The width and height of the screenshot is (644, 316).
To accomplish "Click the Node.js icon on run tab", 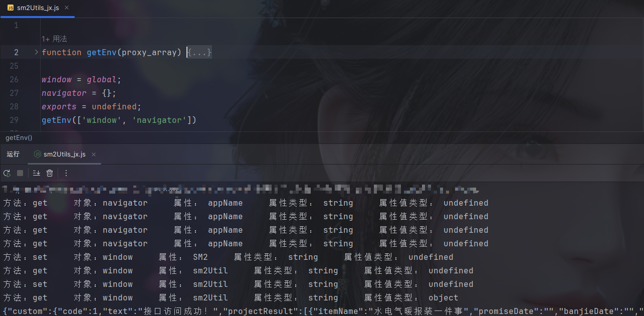I will point(38,154).
